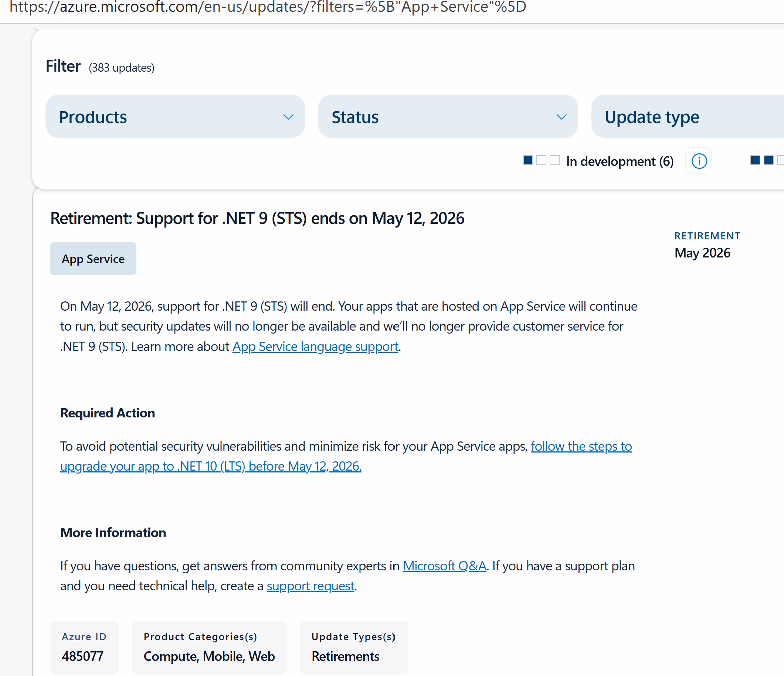Click the (383 updates) count text
The image size is (784, 676).
pyautogui.click(x=122, y=68)
